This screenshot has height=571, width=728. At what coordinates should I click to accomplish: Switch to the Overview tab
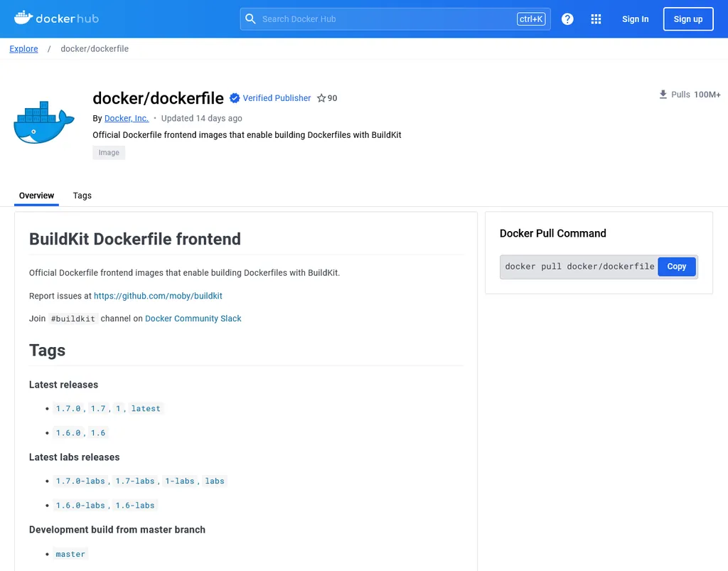36,196
